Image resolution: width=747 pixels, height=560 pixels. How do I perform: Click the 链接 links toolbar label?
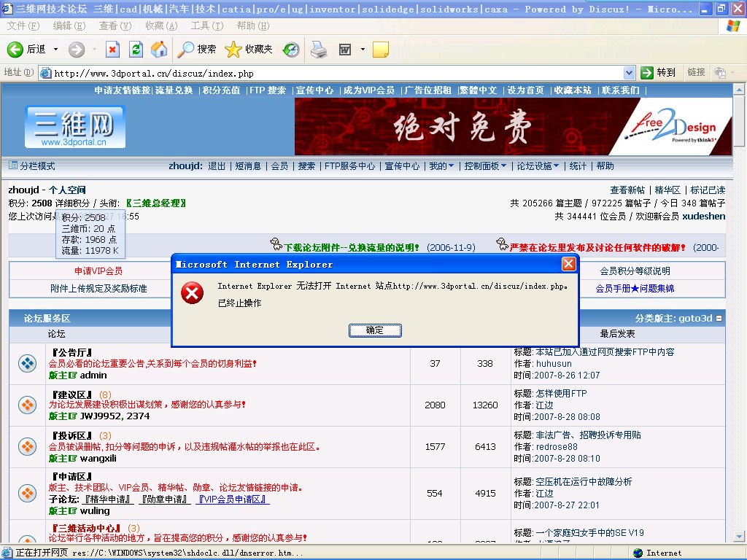(696, 72)
